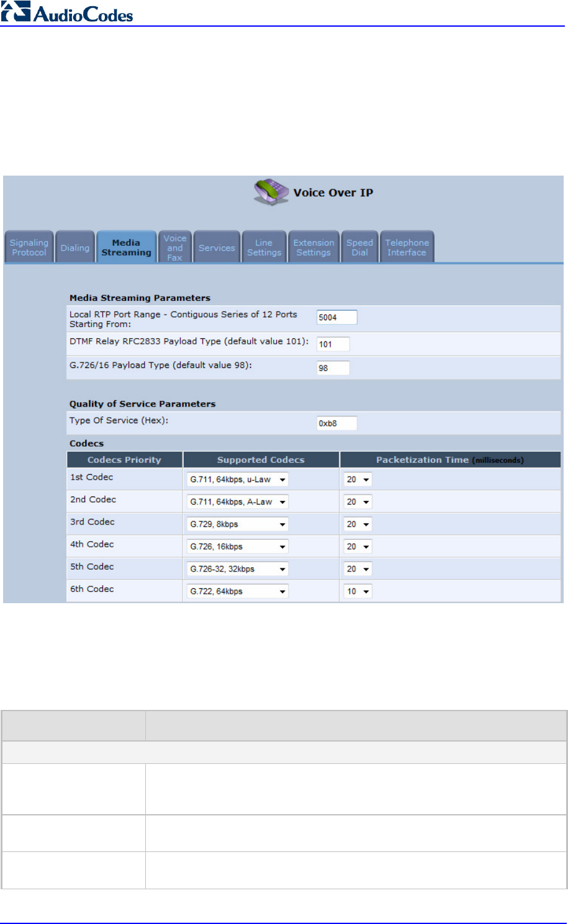Open 3rd Codec packetization time dropdown
Screen dimensions: 568x924
[358, 524]
